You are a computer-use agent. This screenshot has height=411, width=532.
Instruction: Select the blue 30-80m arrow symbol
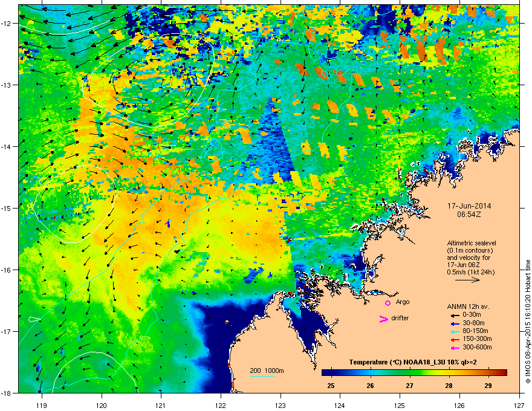tap(455, 323)
